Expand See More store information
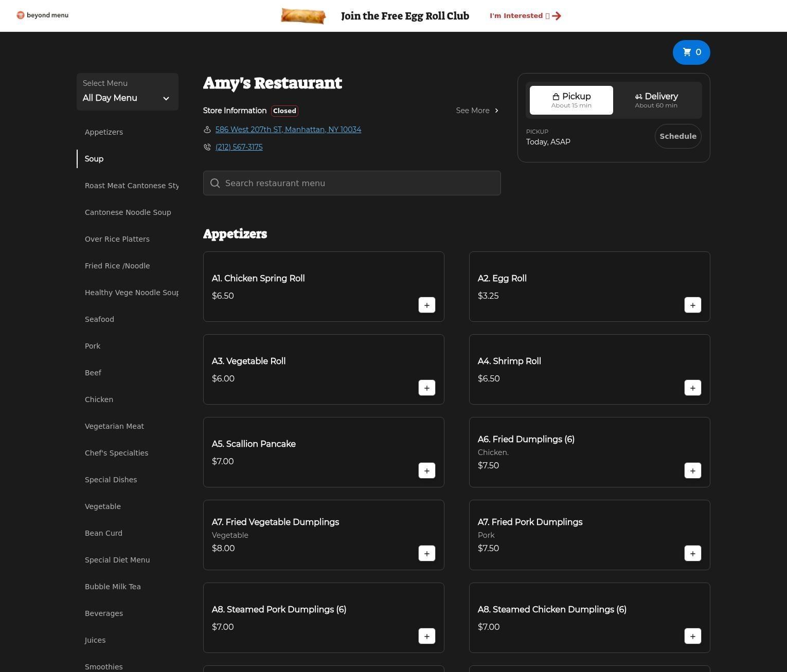The width and height of the screenshot is (787, 672). tap(477, 111)
